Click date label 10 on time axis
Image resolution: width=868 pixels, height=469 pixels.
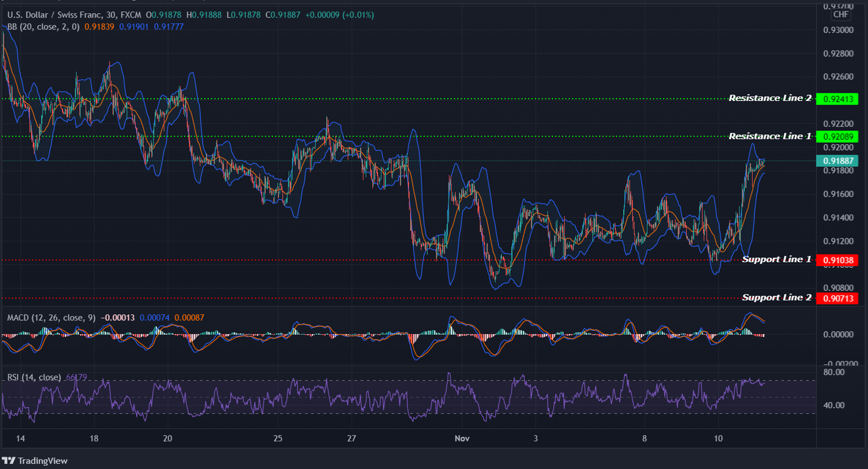tap(718, 438)
